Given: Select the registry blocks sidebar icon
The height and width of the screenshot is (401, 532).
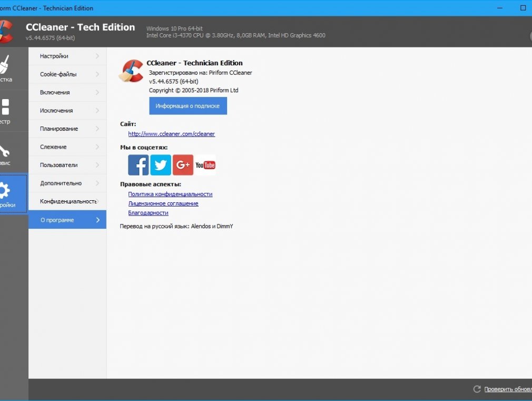Looking at the screenshot, I should (5, 107).
